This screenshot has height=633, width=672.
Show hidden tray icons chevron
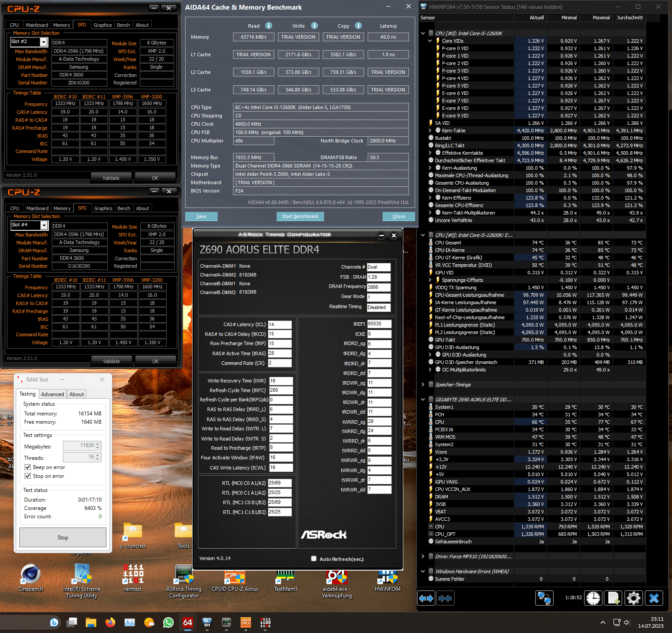coord(603,622)
